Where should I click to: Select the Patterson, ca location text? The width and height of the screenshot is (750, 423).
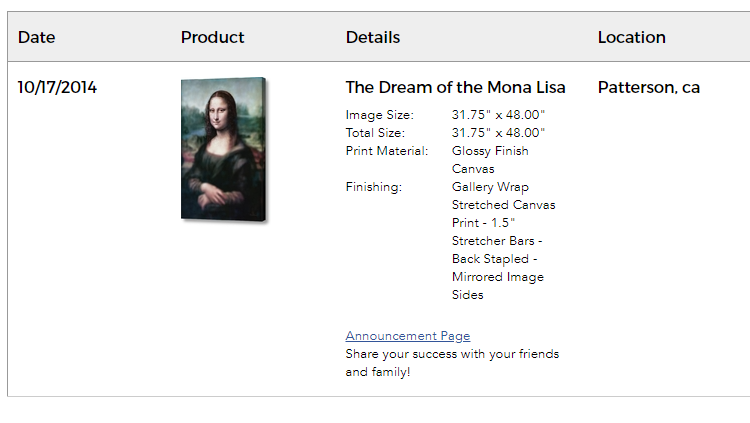click(648, 87)
